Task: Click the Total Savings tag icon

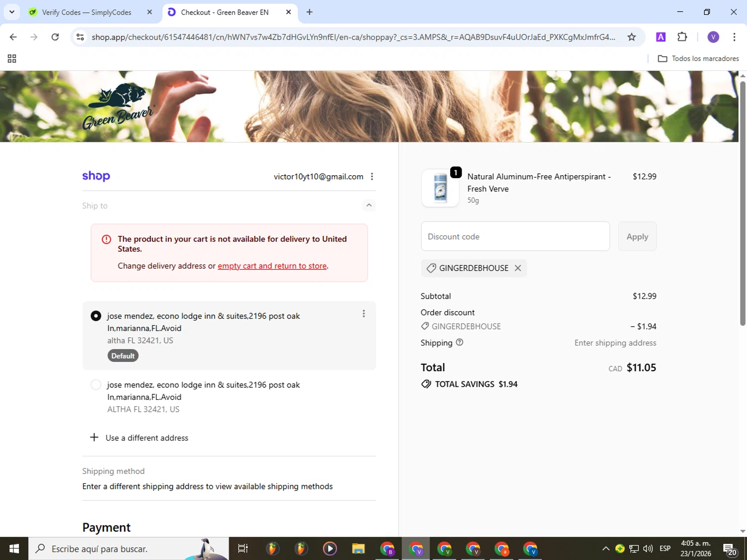Action: tap(426, 384)
